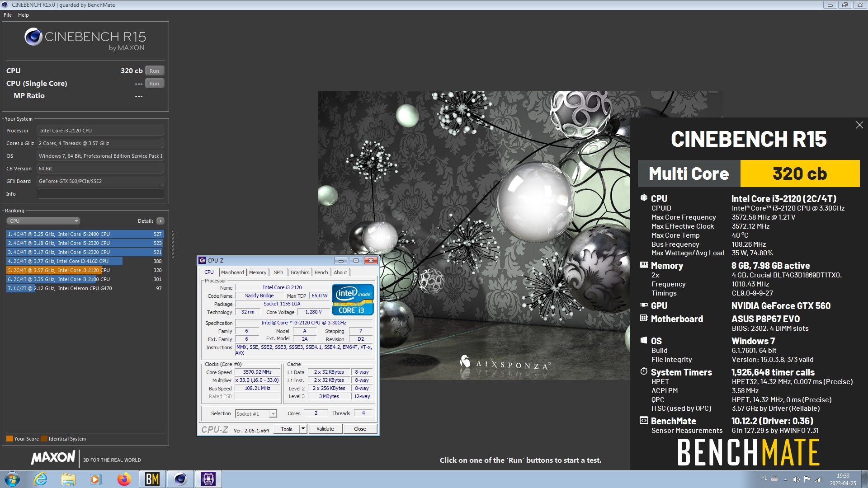Viewport: 868px width, 488px height.
Task: Click the Show Desktop strip at taskbar end
Action: pos(864,479)
